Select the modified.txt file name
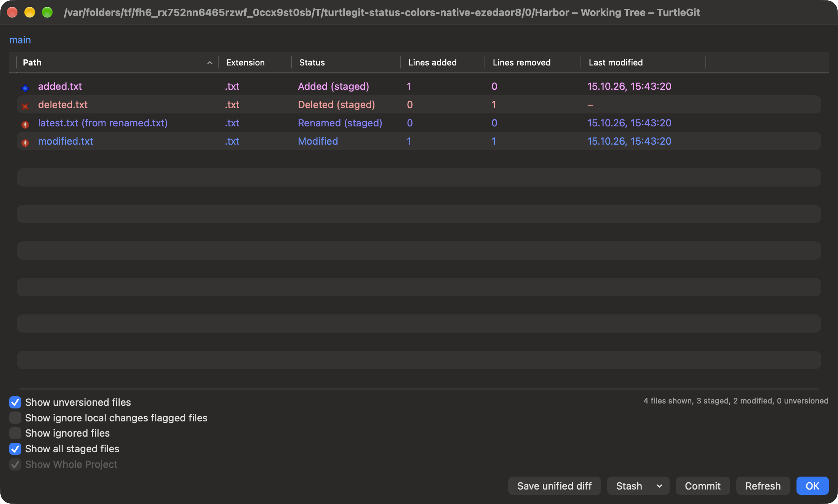Image resolution: width=838 pixels, height=504 pixels. pyautogui.click(x=66, y=141)
